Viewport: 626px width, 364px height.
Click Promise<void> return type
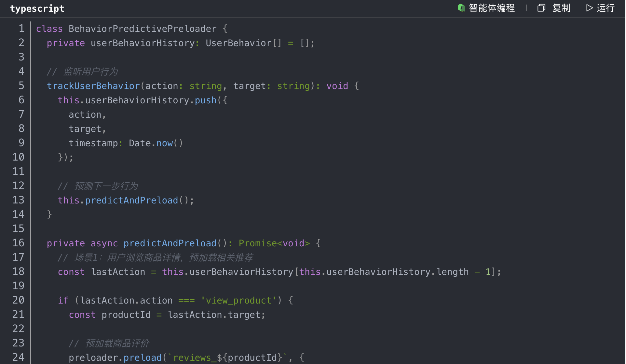[274, 243]
